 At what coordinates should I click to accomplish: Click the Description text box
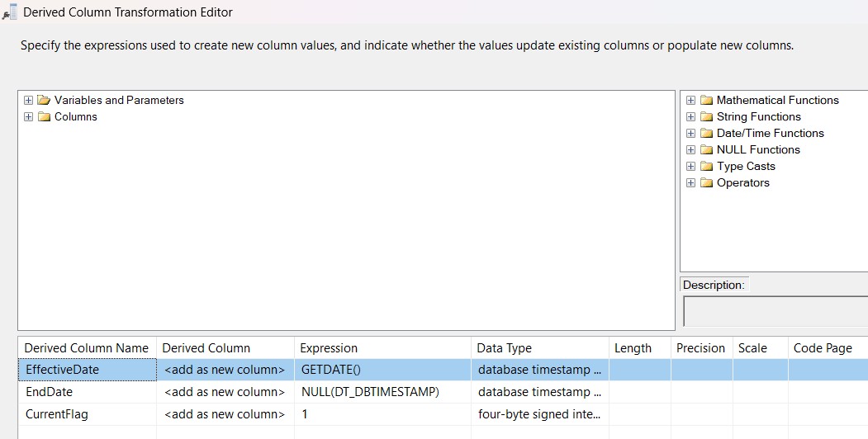[x=775, y=311]
